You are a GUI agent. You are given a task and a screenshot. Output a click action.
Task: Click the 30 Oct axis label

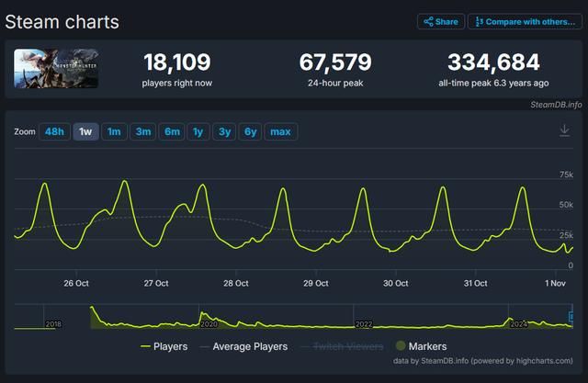point(396,283)
